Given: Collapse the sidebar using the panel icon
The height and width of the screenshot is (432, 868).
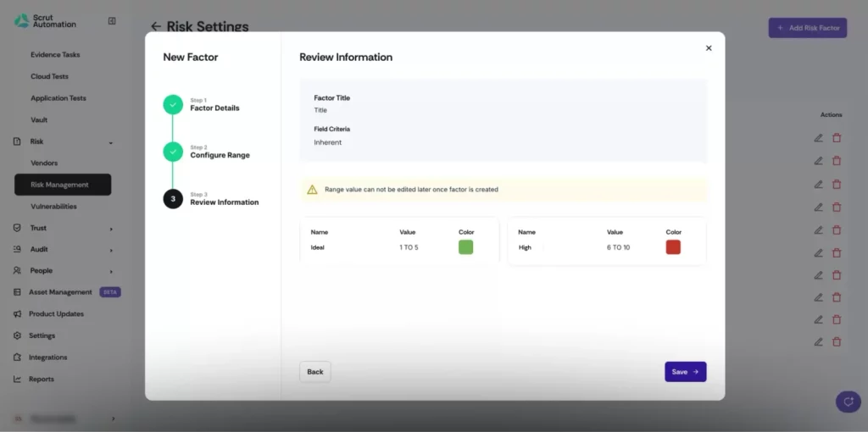Looking at the screenshot, I should 112,21.
